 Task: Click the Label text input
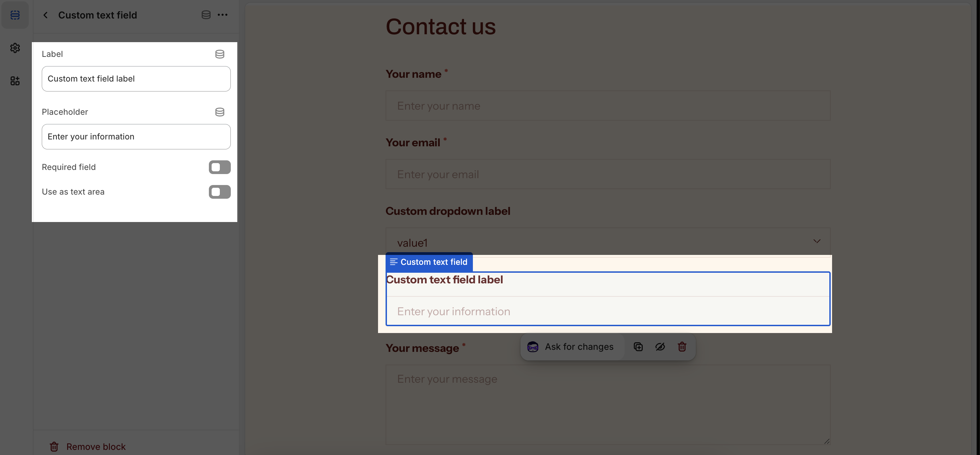136,79
